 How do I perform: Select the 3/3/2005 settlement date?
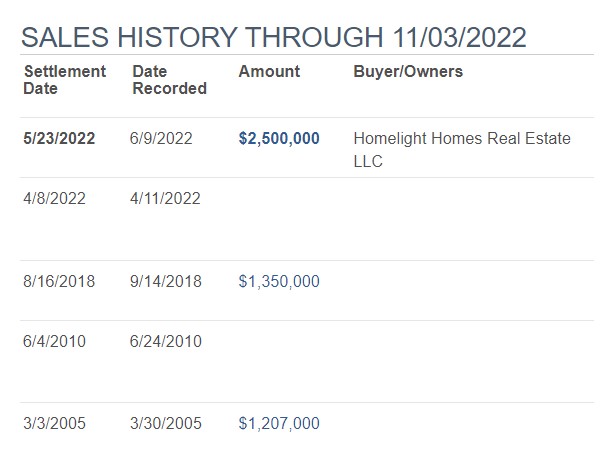point(54,423)
